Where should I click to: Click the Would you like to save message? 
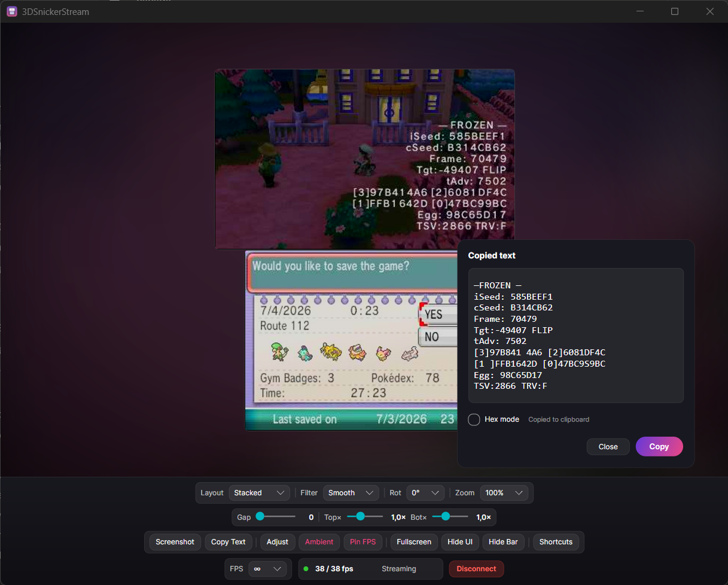click(x=331, y=266)
